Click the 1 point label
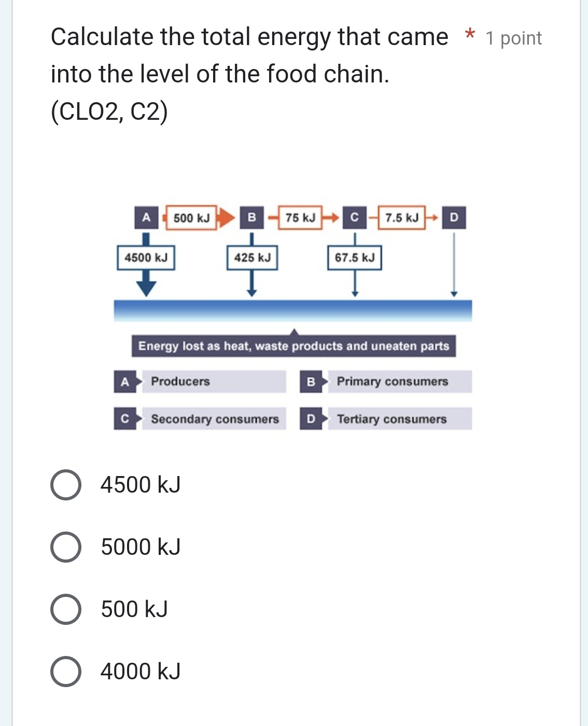The height and width of the screenshot is (726, 588). [513, 37]
